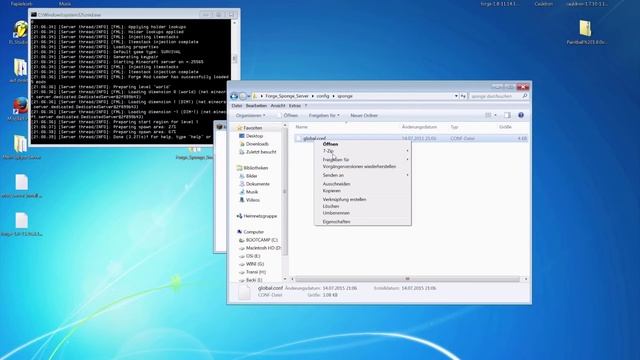Click the command prompt title bar icon

[x=34, y=15]
